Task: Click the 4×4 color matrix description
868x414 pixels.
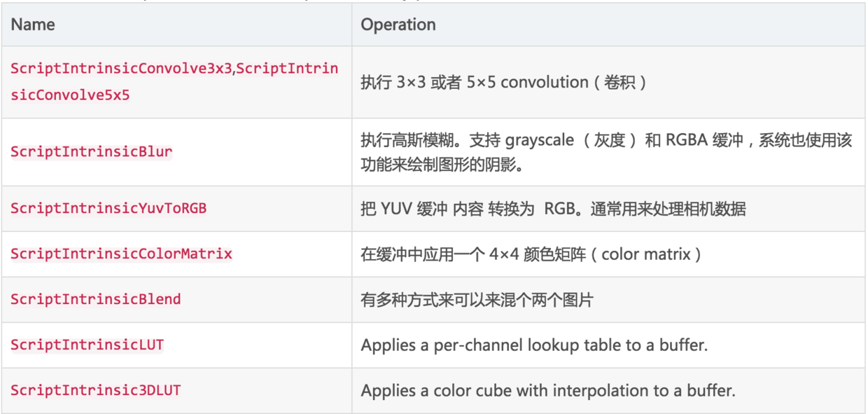Action: [x=531, y=254]
